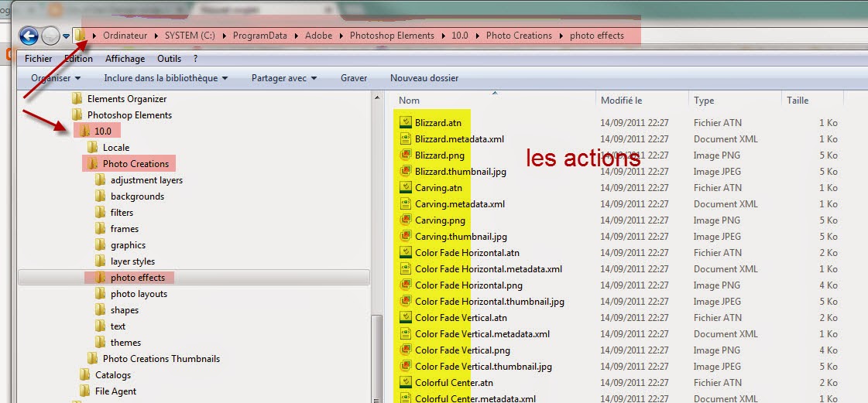This screenshot has width=868, height=403.
Task: Click the Blizzard.metadata.xml file icon
Action: point(406,138)
